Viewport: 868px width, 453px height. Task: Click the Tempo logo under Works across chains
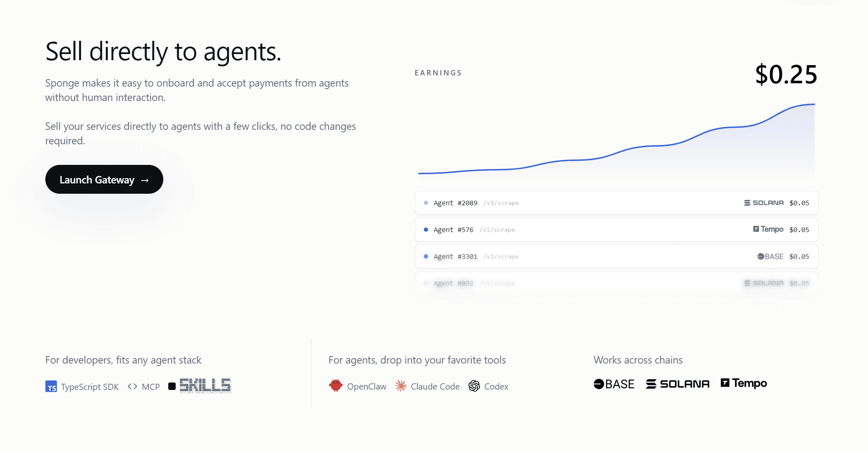pyautogui.click(x=743, y=383)
